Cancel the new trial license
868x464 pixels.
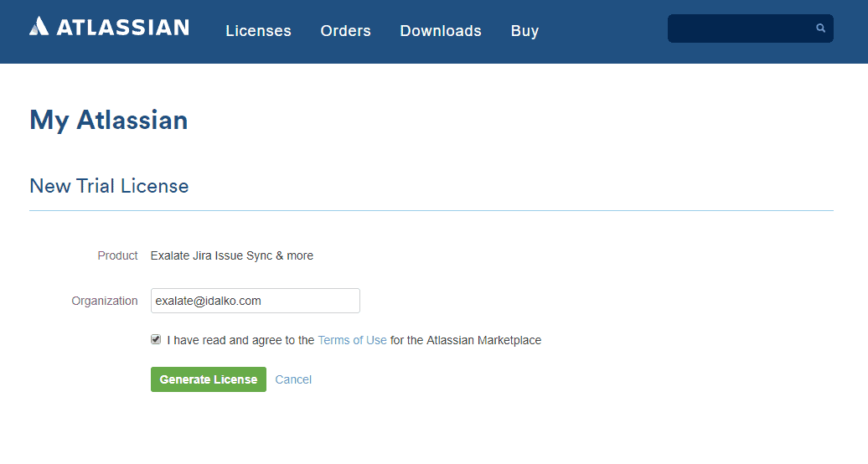click(293, 379)
